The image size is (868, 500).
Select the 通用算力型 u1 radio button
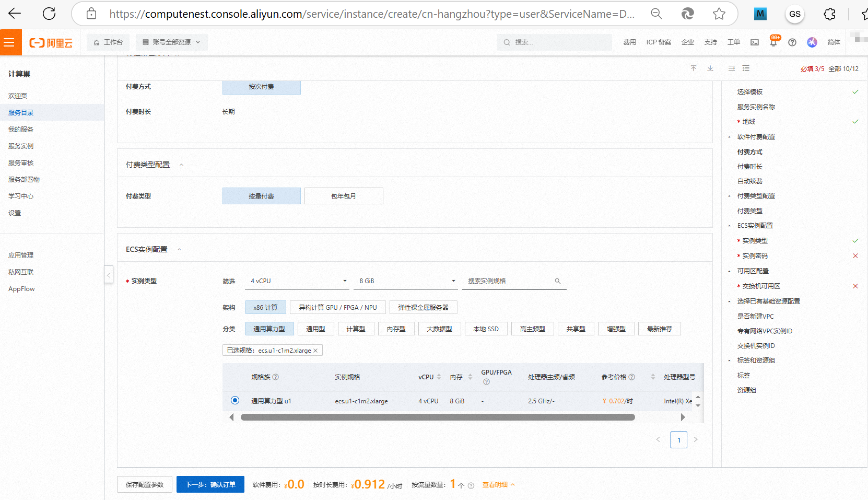point(235,400)
